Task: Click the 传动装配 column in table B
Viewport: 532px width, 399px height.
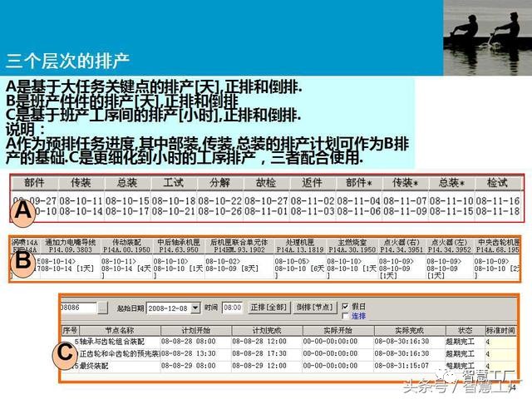Action: (x=126, y=245)
